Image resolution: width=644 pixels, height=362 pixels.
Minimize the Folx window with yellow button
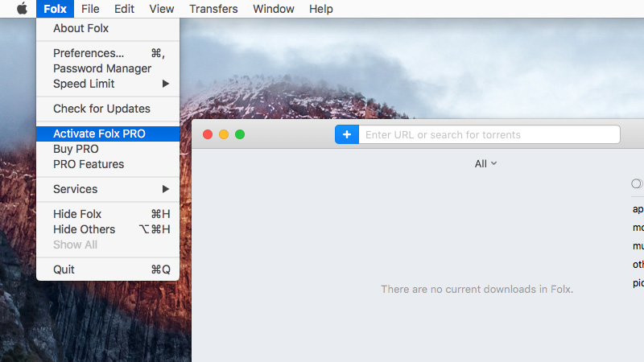[x=224, y=134]
